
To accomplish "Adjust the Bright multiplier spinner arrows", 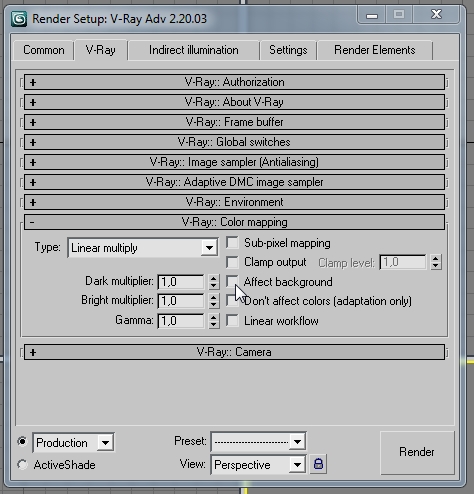I will (x=214, y=301).
